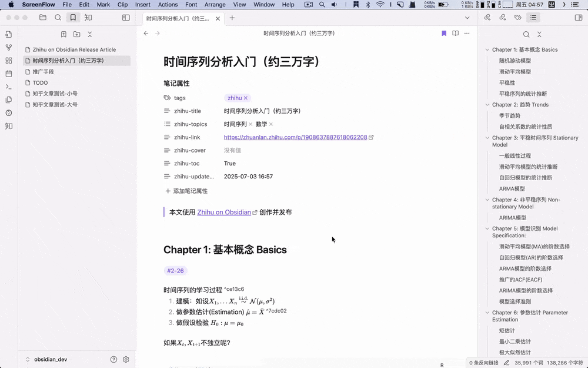588x368 pixels.
Task: Click the search icon in the outline panel
Action: (527, 34)
